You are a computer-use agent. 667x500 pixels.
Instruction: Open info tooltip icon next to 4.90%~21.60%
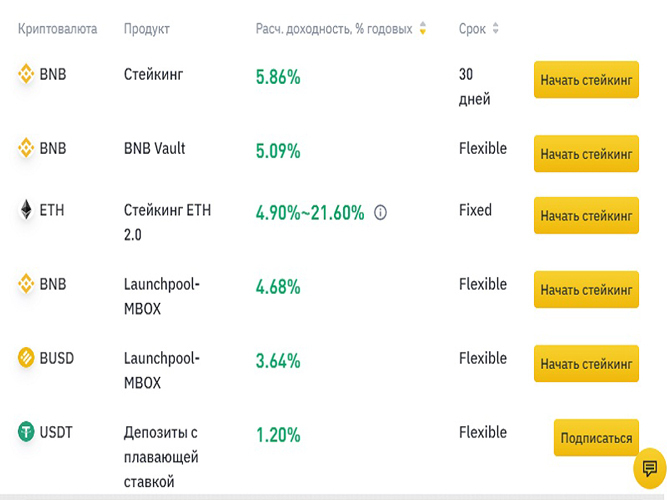[x=380, y=212]
